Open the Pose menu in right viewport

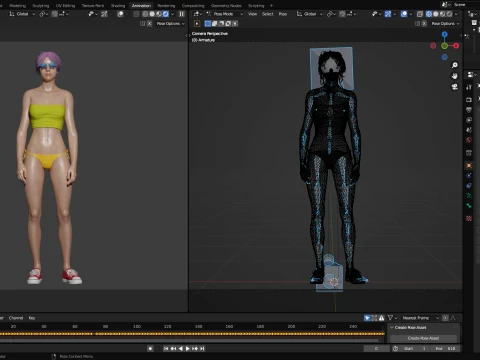click(x=283, y=14)
